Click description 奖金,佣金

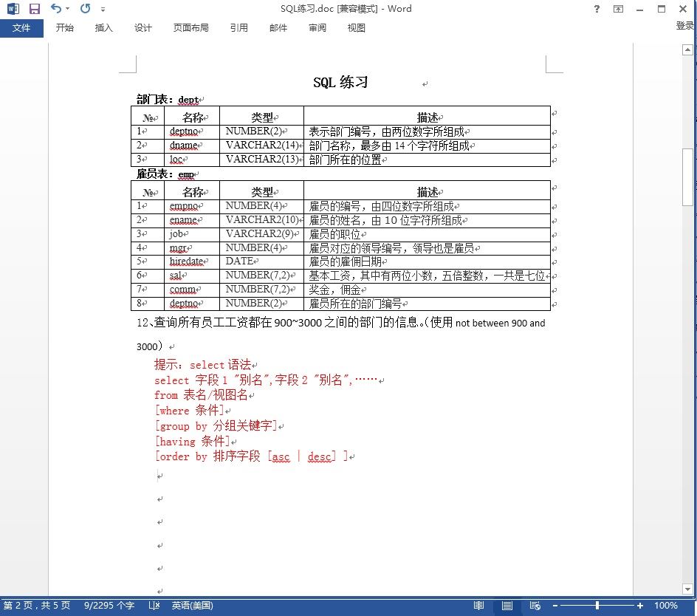(x=334, y=290)
